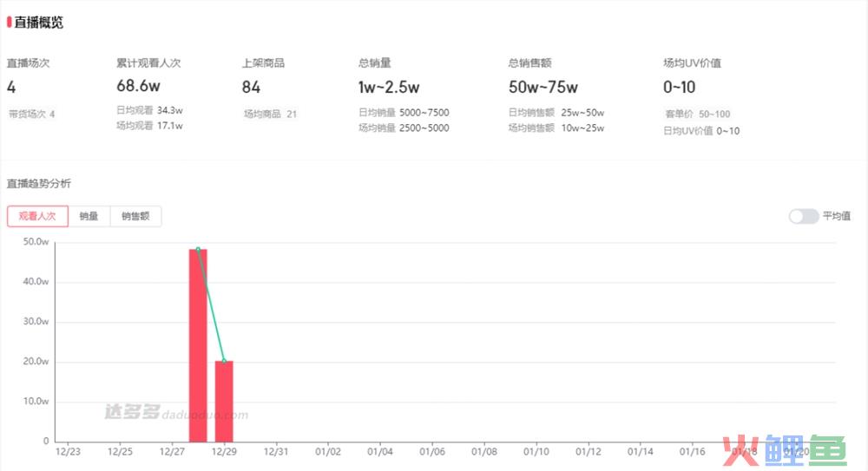Screen dimensions: 868x471
Task: Click the 总销售额 value 50w~75w
Action: [543, 87]
